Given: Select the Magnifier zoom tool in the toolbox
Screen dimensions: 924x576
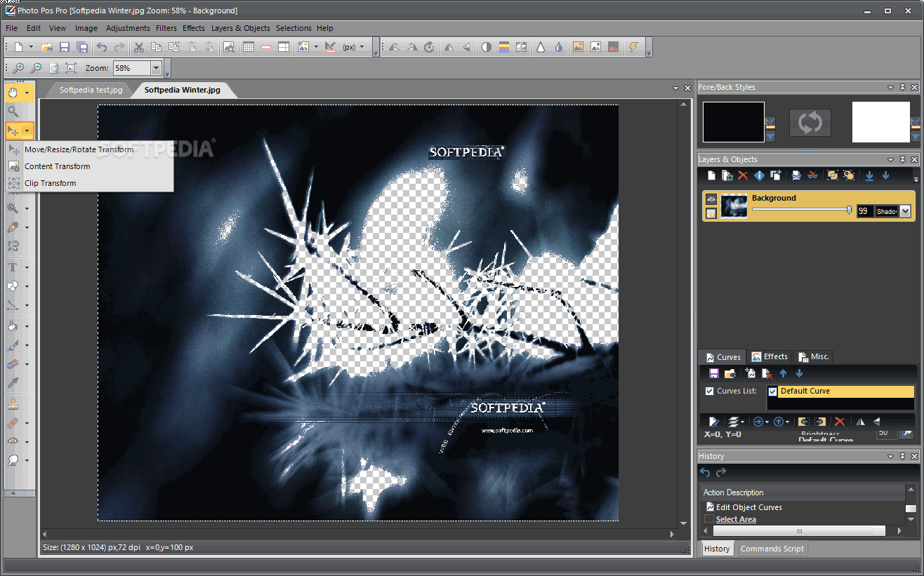Looking at the screenshot, I should tap(13, 112).
